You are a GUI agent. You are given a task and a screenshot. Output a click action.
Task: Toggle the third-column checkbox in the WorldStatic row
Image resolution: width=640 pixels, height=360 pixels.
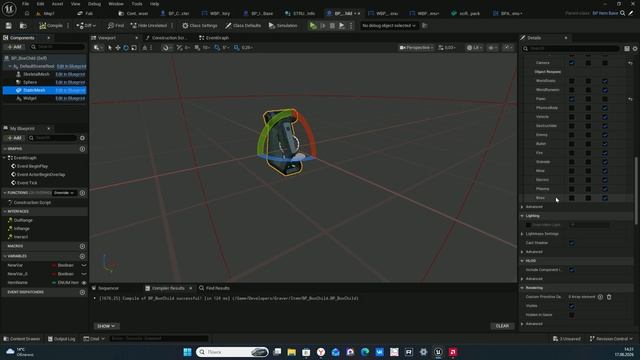[605, 81]
